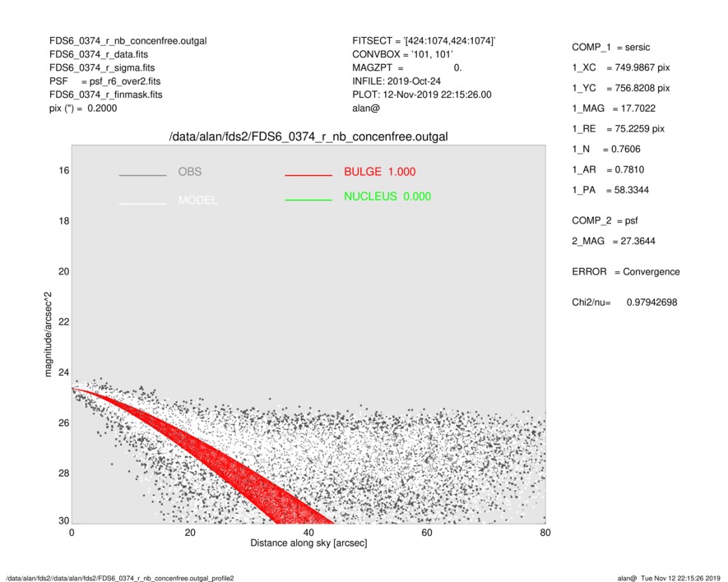Image resolution: width=728 pixels, height=582 pixels.
Task: Click the COMP_1 = sersic label
Action: 610,47
